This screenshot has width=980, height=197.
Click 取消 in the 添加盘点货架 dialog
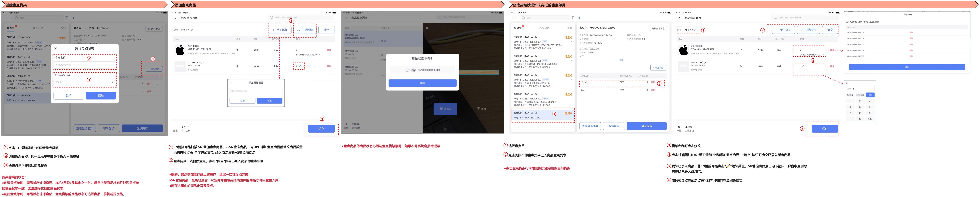click(x=68, y=96)
